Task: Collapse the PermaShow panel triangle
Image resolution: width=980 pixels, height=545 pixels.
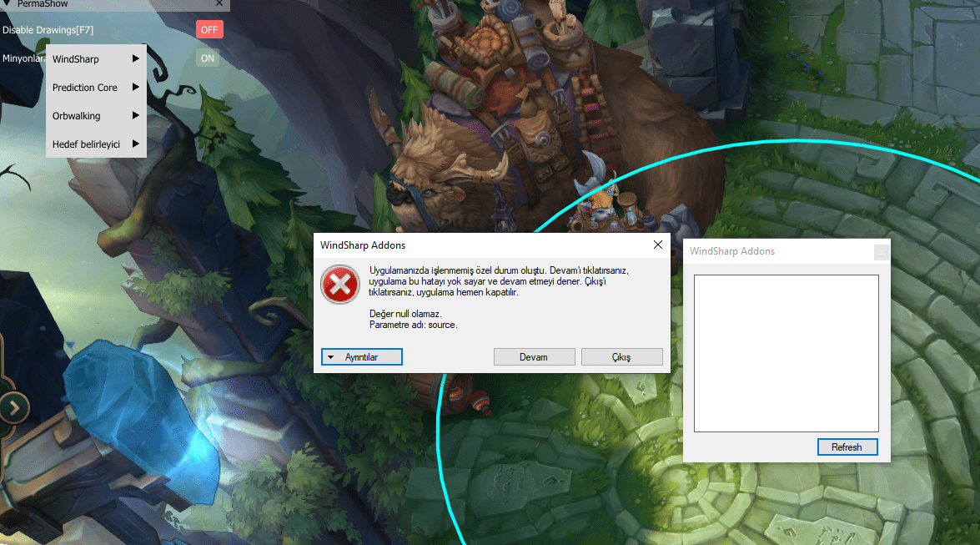Action: coord(7,3)
